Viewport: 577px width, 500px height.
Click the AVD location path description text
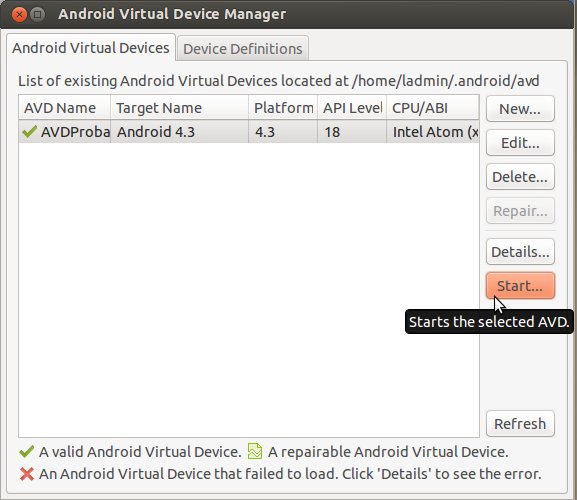(279, 81)
